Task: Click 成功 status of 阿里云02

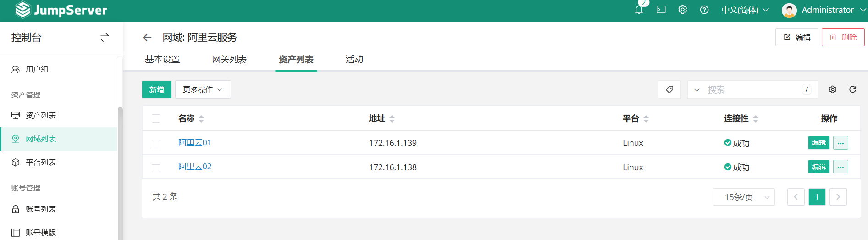Action: pyautogui.click(x=737, y=167)
